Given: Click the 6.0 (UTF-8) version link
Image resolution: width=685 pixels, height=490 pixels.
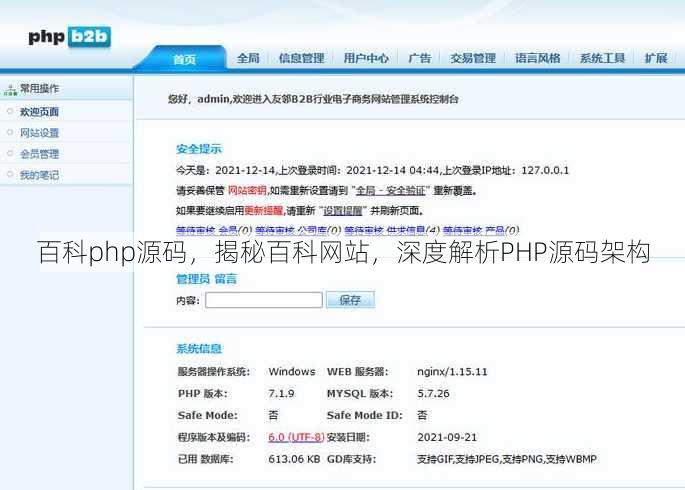Looking at the screenshot, I should (296, 437).
